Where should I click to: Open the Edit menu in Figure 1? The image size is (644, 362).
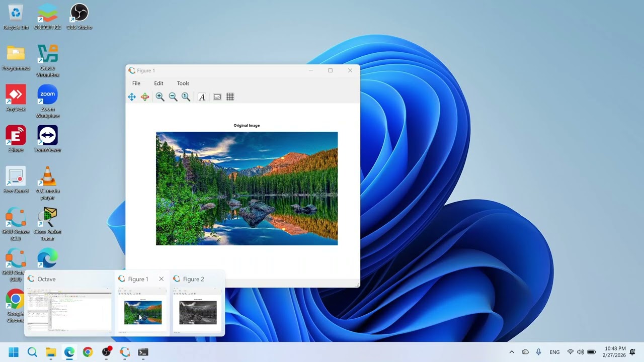tap(158, 83)
